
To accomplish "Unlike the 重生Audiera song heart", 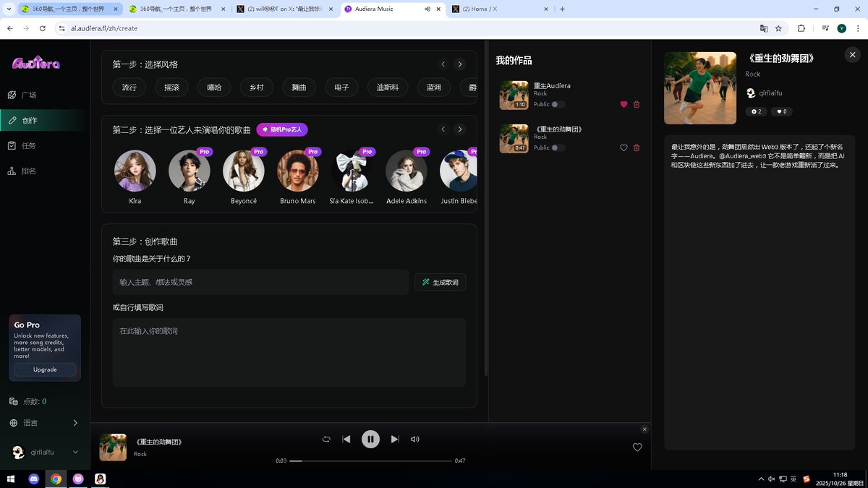I will (x=624, y=104).
